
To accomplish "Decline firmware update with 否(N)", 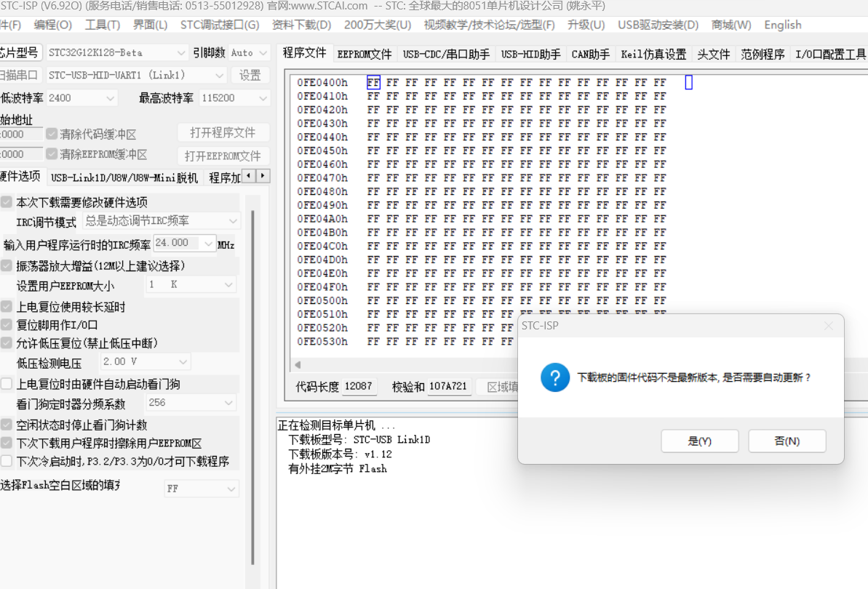I will pos(787,441).
